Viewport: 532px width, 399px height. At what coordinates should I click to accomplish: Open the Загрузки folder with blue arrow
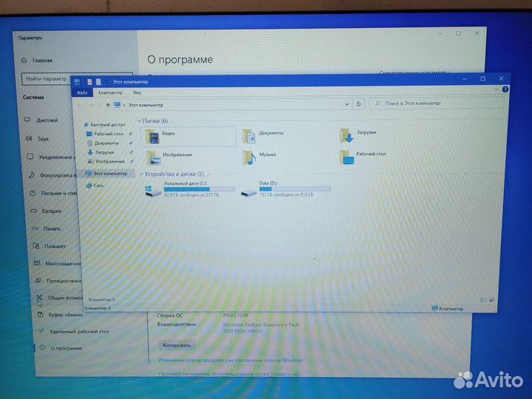coord(347,136)
